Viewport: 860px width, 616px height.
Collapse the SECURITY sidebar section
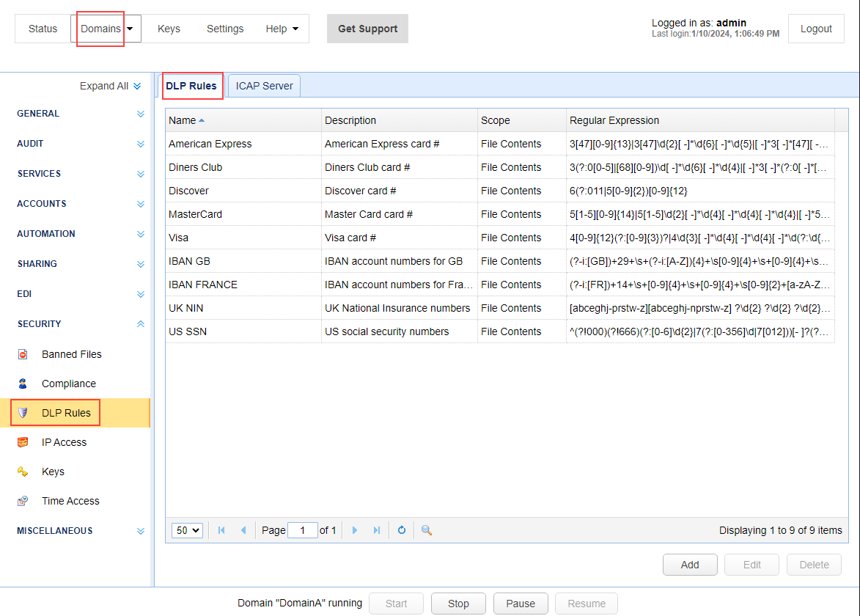click(x=140, y=324)
